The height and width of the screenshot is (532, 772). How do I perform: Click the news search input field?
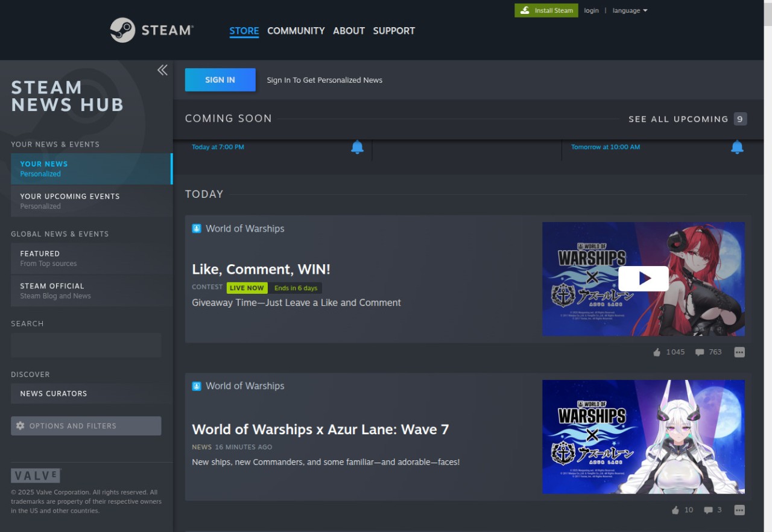(86, 345)
